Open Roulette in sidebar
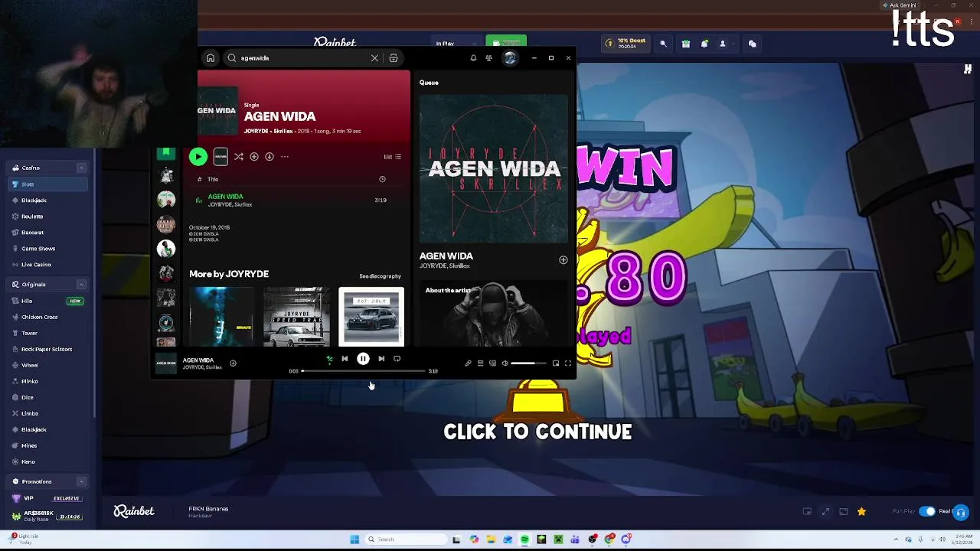The width and height of the screenshot is (980, 551). 32,217
